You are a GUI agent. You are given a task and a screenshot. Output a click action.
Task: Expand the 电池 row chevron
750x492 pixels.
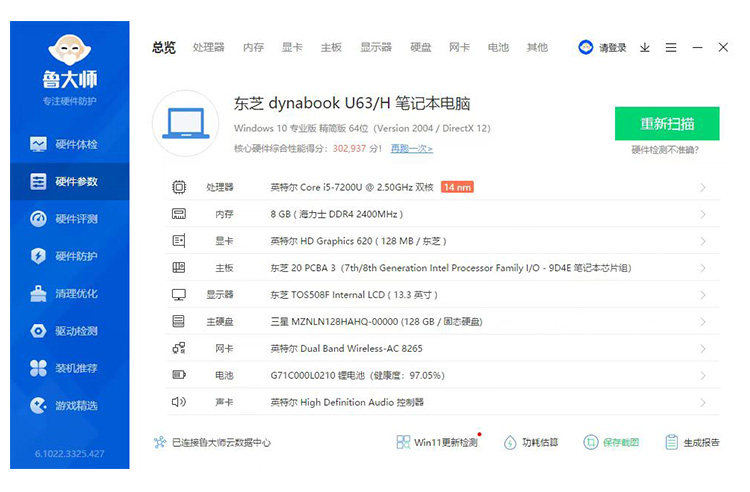pyautogui.click(x=703, y=375)
